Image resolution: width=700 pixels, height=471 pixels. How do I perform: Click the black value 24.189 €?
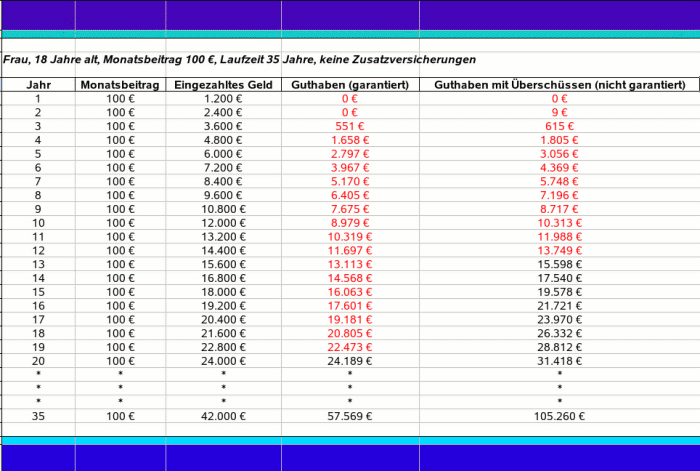tap(350, 362)
